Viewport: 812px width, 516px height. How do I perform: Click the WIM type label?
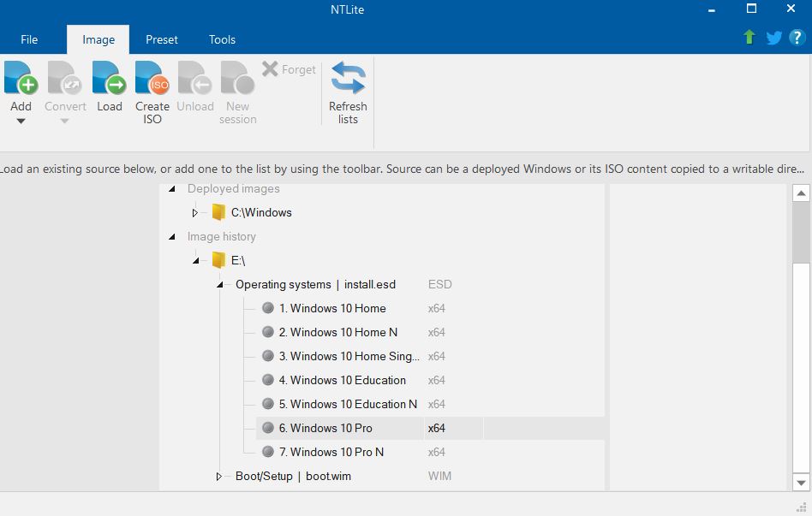pyautogui.click(x=439, y=476)
